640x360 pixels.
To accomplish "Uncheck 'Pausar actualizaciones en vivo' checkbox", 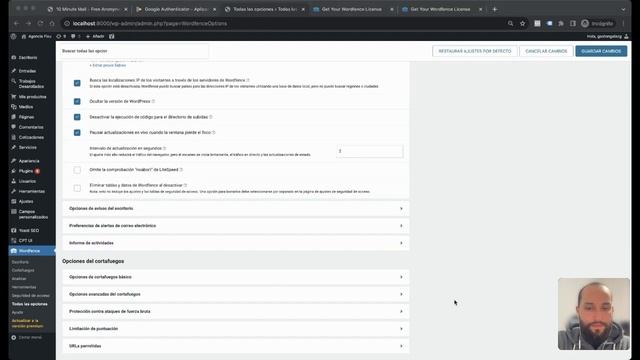I will coord(77,133).
